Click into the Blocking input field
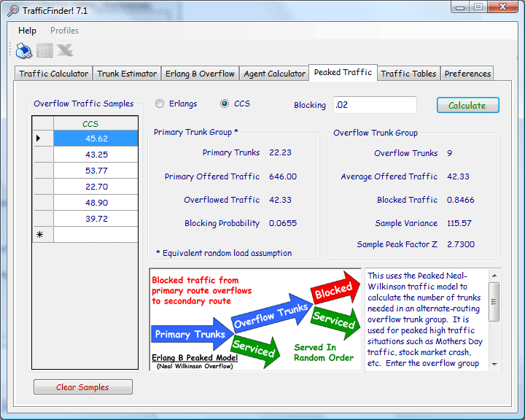This screenshot has height=420, width=525. pyautogui.click(x=375, y=105)
